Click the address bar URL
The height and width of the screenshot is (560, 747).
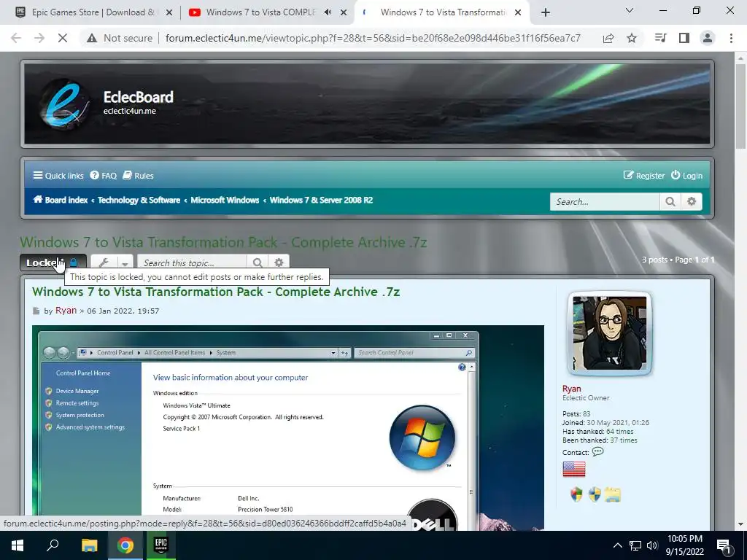click(x=373, y=38)
